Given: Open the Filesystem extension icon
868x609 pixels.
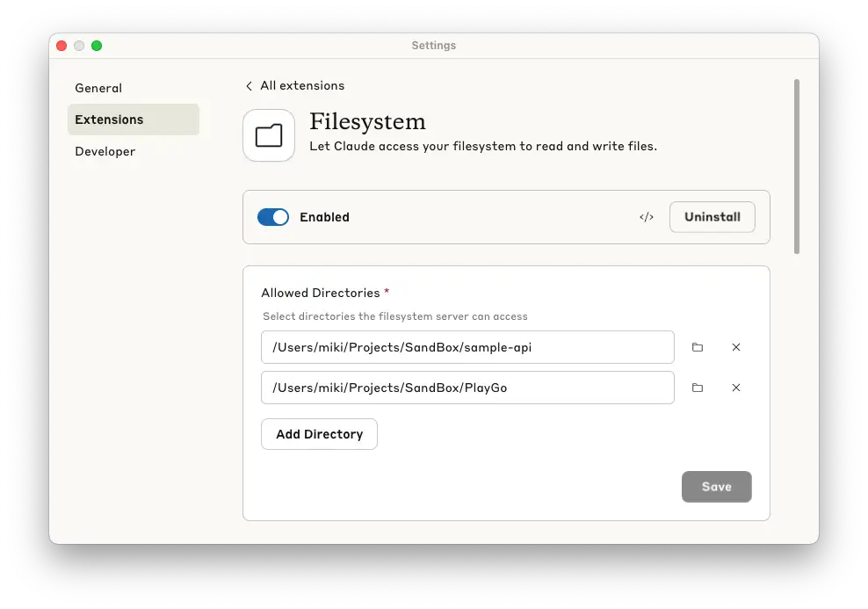Looking at the screenshot, I should pos(268,134).
